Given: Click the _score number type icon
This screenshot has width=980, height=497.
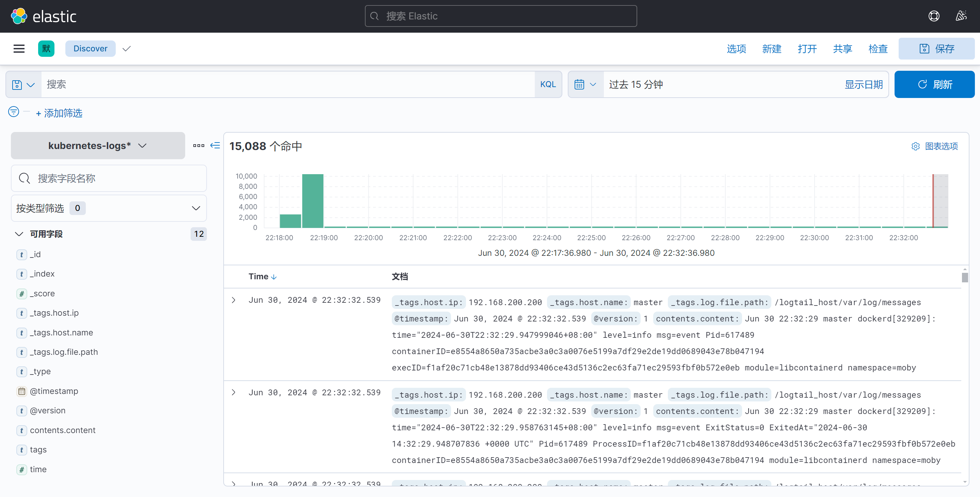Looking at the screenshot, I should (x=22, y=294).
